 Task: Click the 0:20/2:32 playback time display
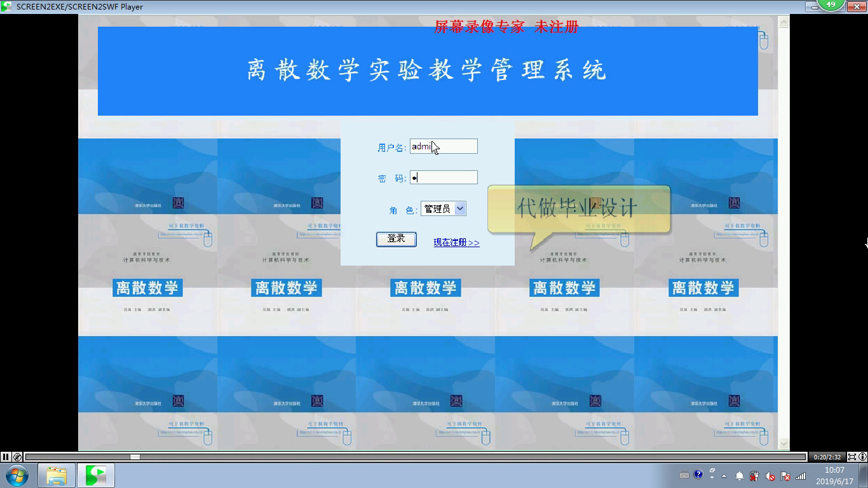pyautogui.click(x=827, y=457)
